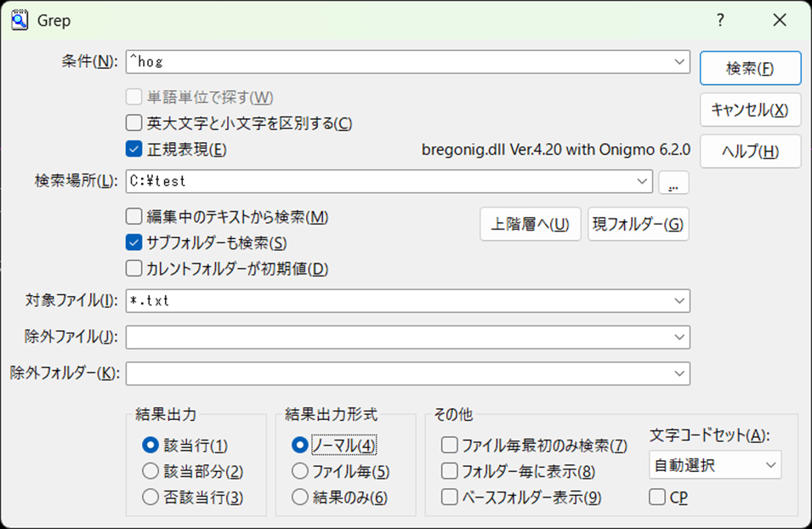This screenshot has width=812, height=529.
Task: Tick the ファイル毎最初のみ検索 checkbox
Action: [x=449, y=445]
